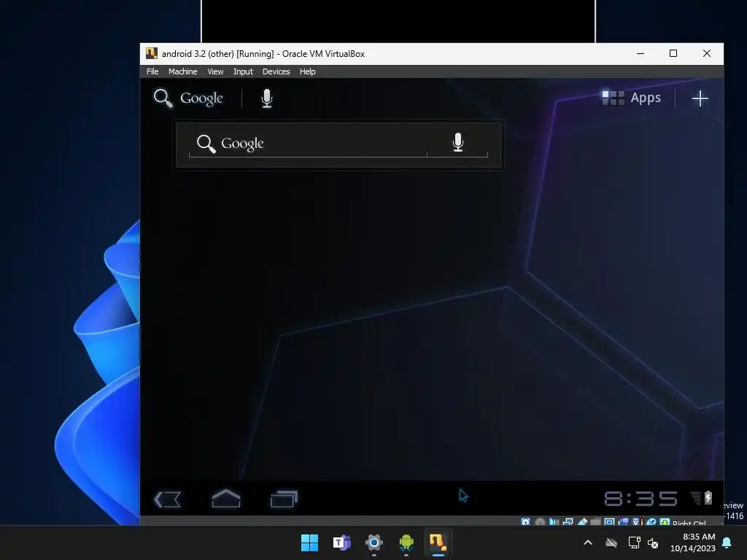Tap the Android Home navigation button

pyautogui.click(x=226, y=499)
